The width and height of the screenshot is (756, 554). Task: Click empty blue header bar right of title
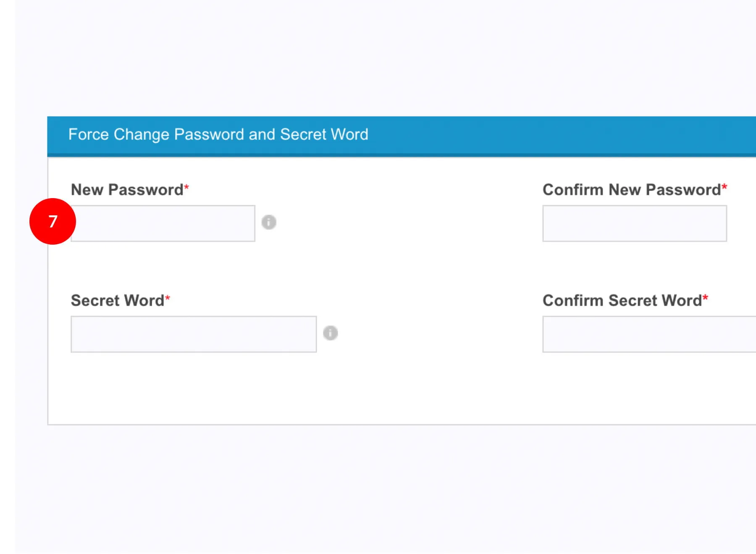pyautogui.click(x=546, y=134)
